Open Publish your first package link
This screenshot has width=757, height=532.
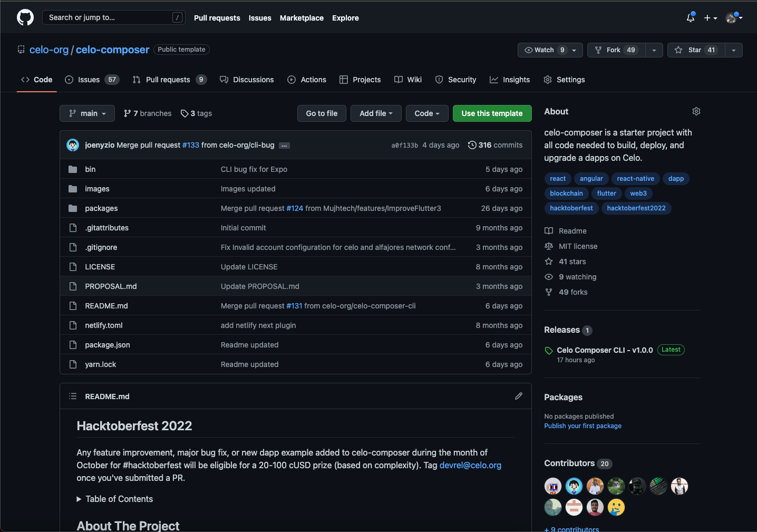coord(583,426)
